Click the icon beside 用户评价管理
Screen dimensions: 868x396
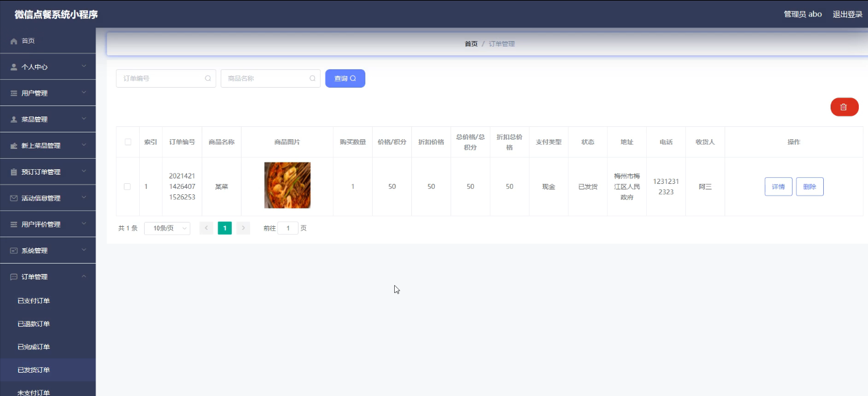pos(14,224)
